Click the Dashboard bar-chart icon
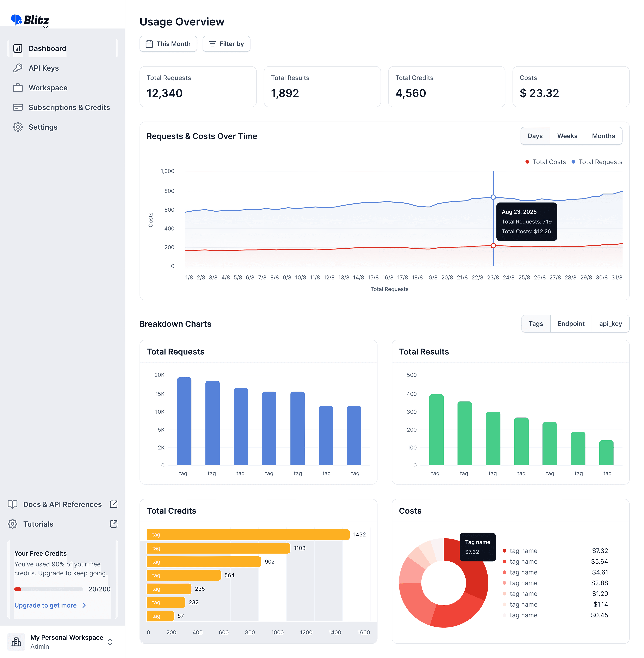644x658 pixels. (18, 48)
